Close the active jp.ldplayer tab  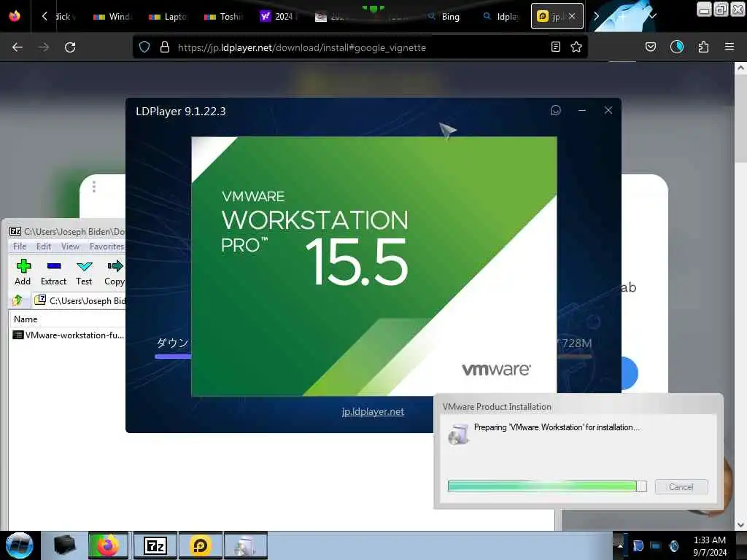572,16
